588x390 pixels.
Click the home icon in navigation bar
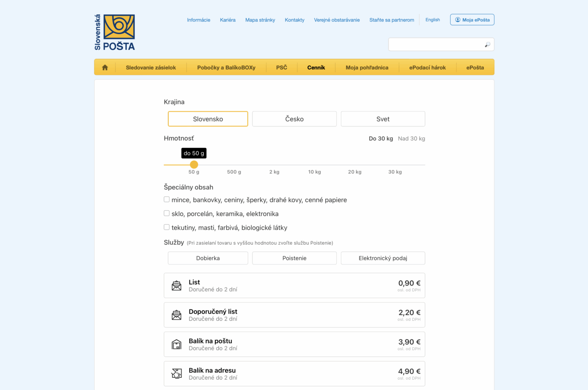point(105,67)
